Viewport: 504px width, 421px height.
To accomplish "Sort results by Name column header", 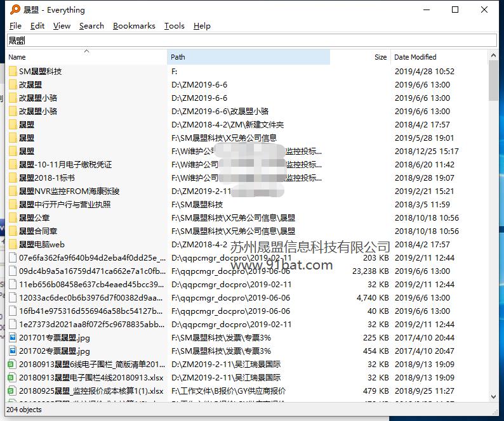I will pyautogui.click(x=86, y=57).
